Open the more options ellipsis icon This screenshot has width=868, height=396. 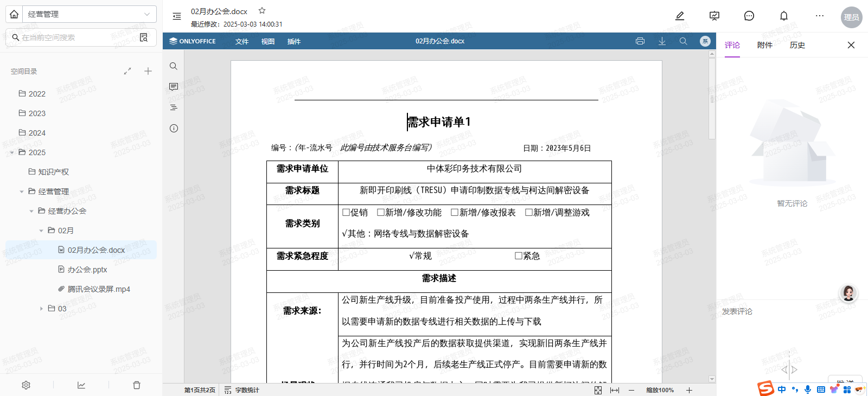pyautogui.click(x=820, y=16)
